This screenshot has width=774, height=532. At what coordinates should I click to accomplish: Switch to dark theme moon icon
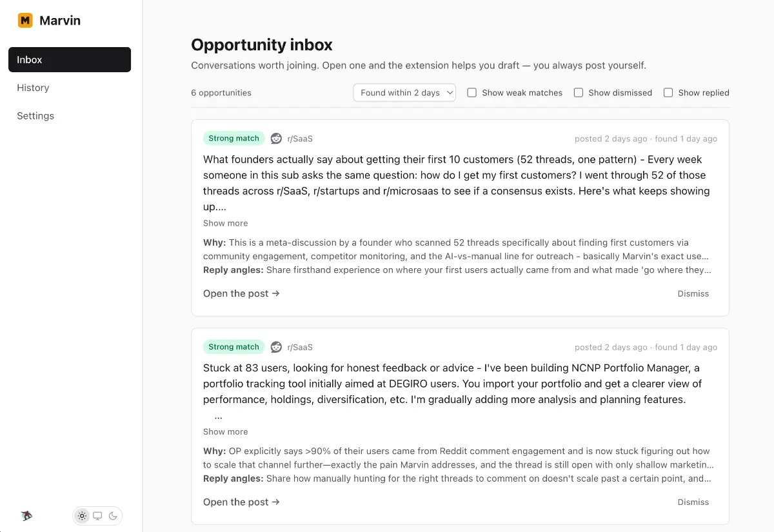(113, 516)
